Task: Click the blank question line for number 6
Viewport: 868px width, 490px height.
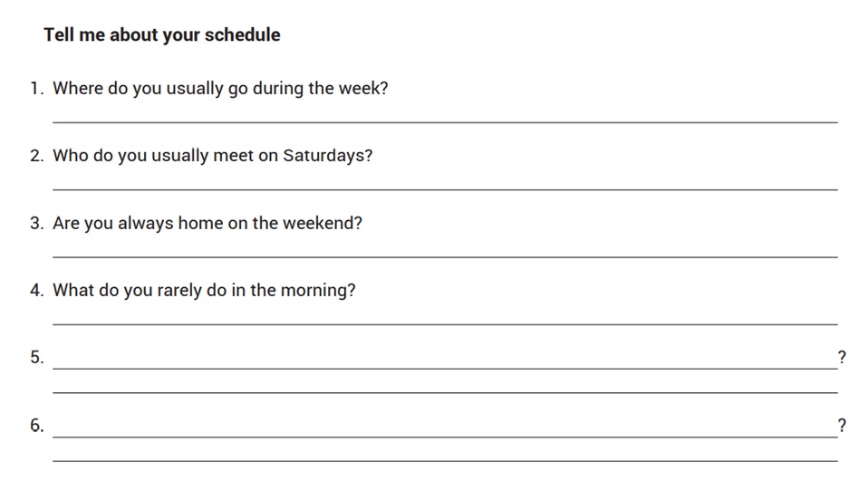Action: 445,437
